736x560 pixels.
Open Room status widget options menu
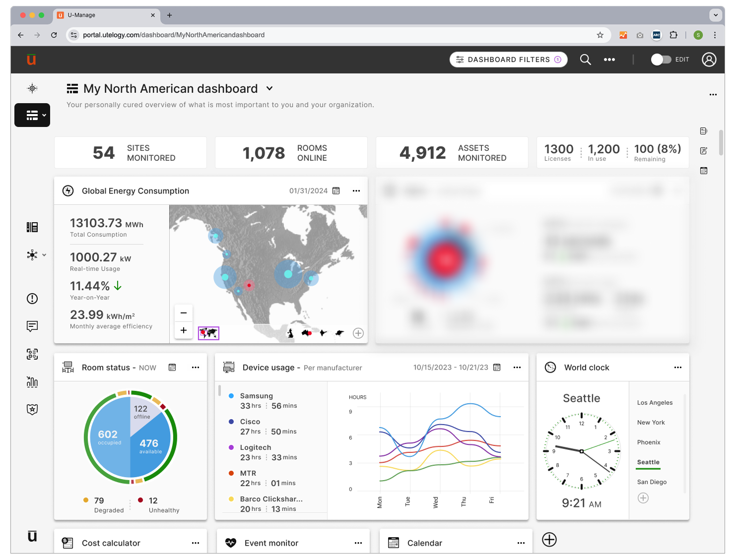[x=196, y=368]
